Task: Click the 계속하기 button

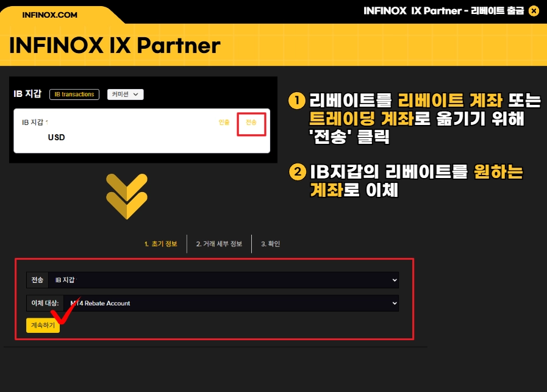Action: pyautogui.click(x=43, y=325)
